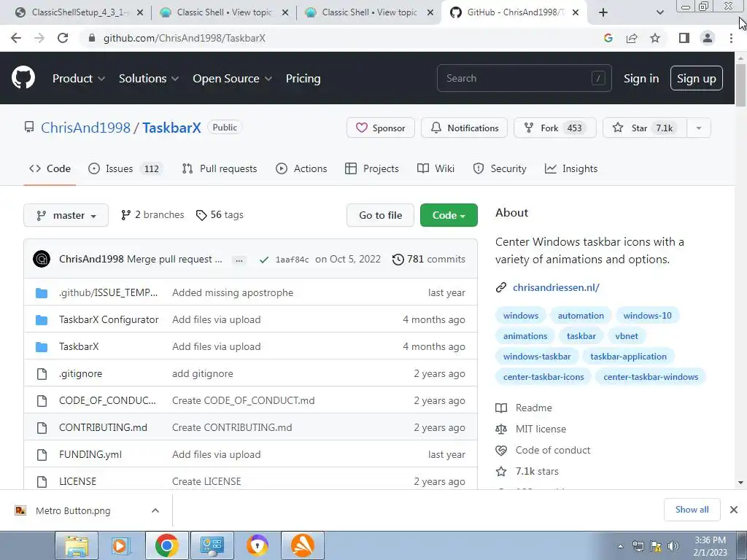Click the TaskbarX Configurator folder icon
This screenshot has height=560, width=747.
(42, 320)
